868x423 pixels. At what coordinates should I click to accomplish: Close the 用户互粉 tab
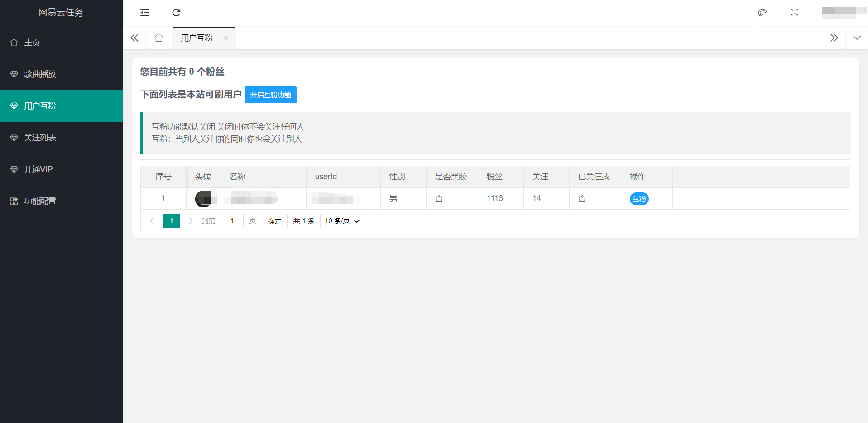[226, 38]
